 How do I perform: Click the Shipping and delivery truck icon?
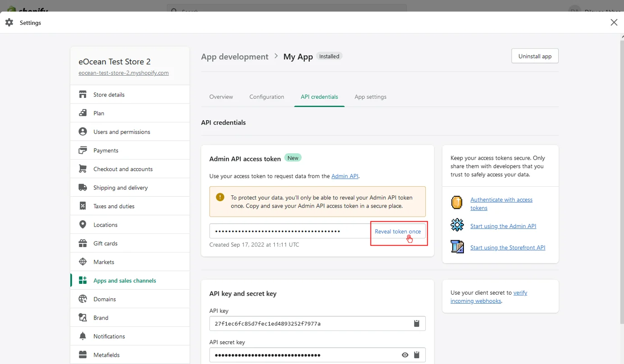[x=83, y=188]
